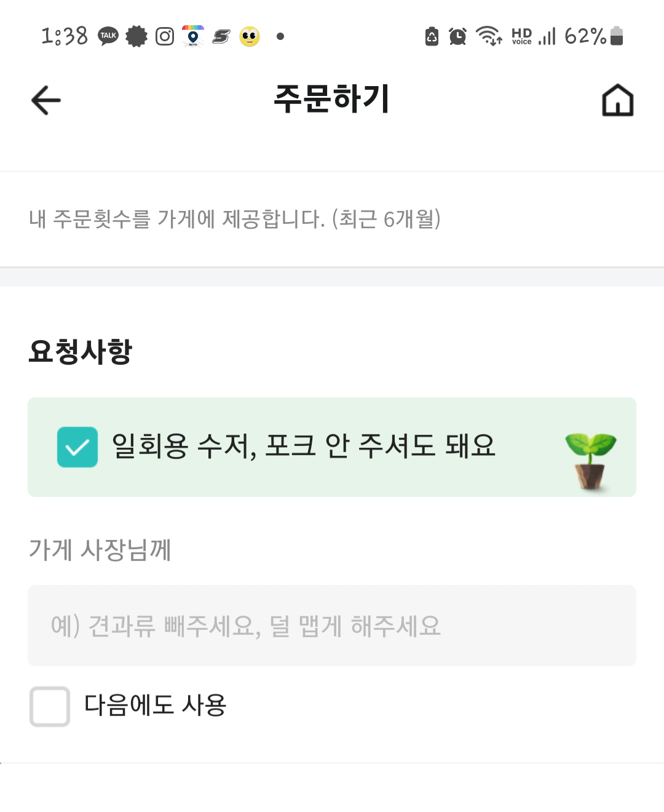Uncheck the disposable spoon and fork checkbox

tap(77, 447)
